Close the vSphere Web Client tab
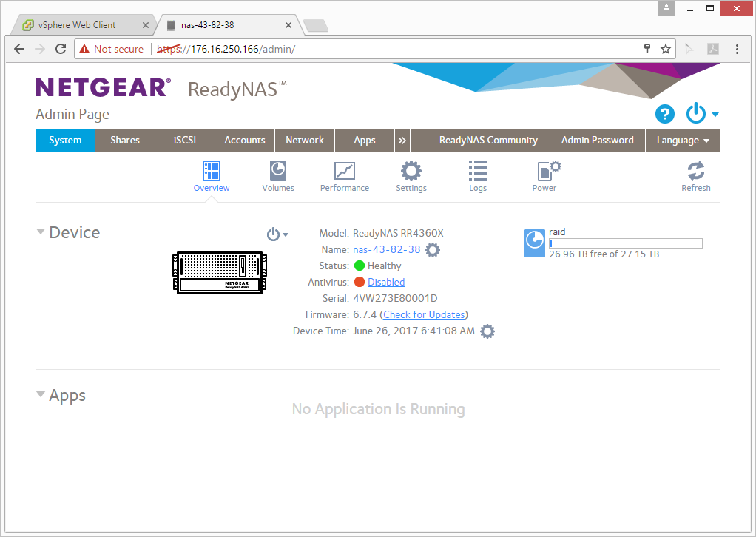 [x=146, y=25]
